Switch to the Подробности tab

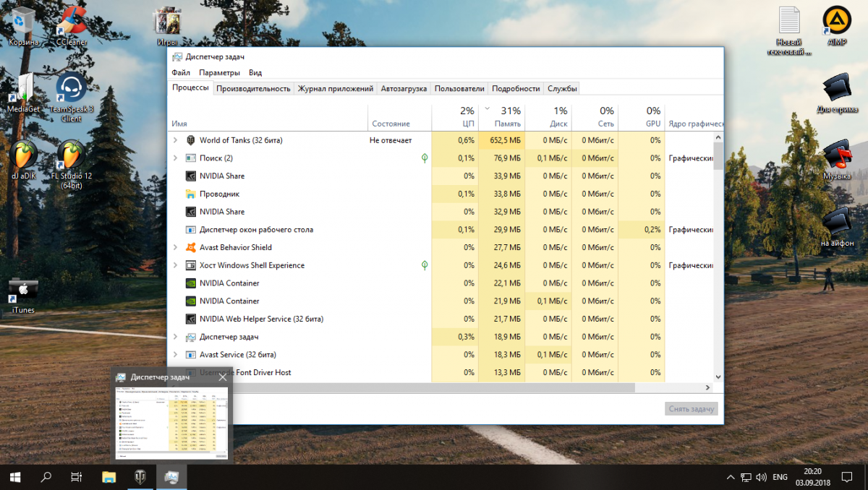coord(516,88)
